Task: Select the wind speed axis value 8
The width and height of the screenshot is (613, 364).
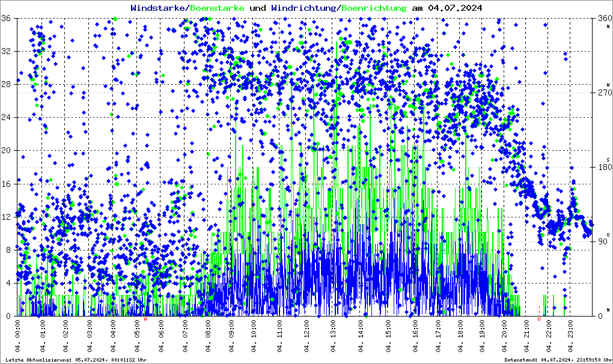Action: coord(8,250)
